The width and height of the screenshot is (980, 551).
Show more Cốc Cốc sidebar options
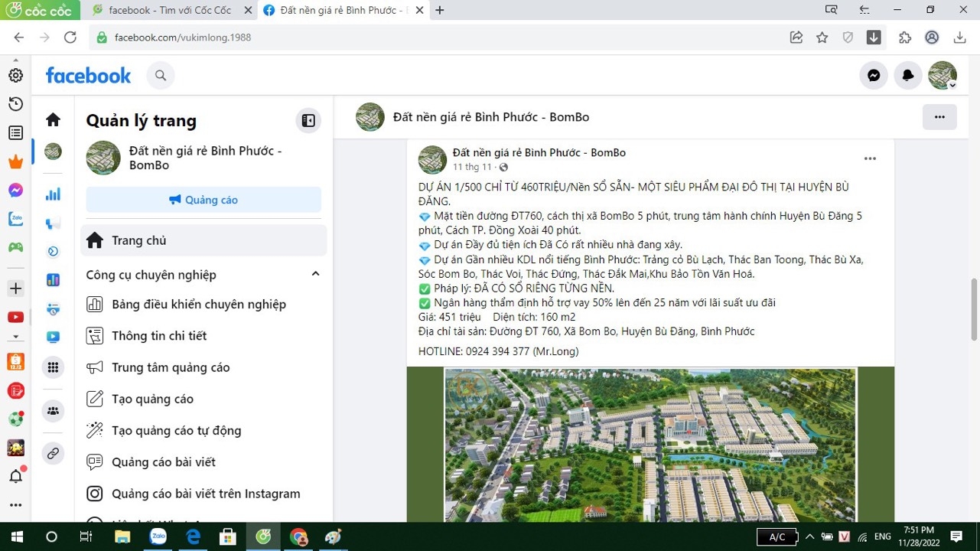click(15, 505)
